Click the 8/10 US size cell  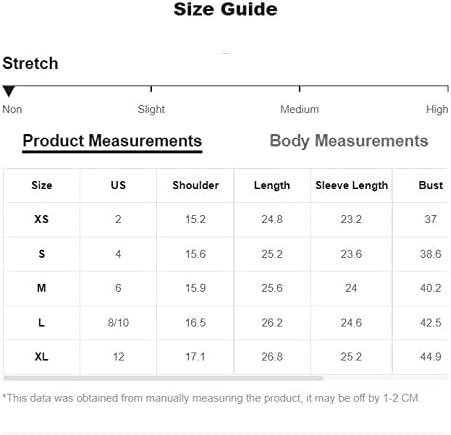click(x=118, y=323)
